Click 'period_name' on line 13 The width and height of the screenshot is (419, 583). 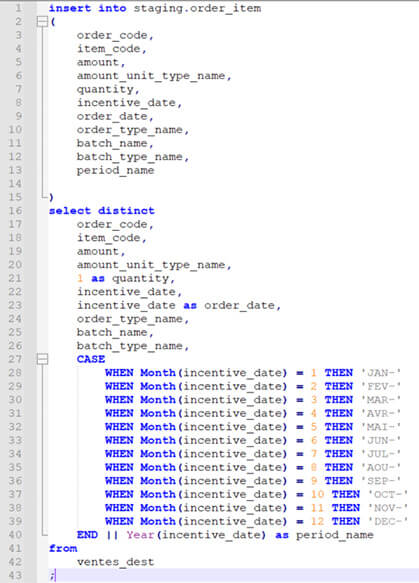pos(115,170)
